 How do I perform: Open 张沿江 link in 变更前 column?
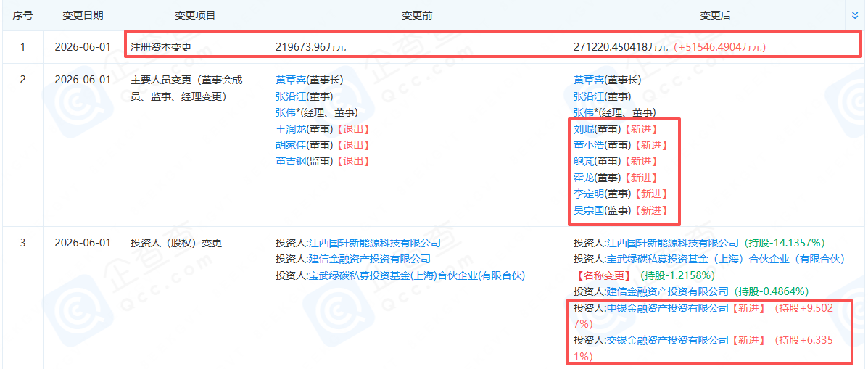pos(291,96)
